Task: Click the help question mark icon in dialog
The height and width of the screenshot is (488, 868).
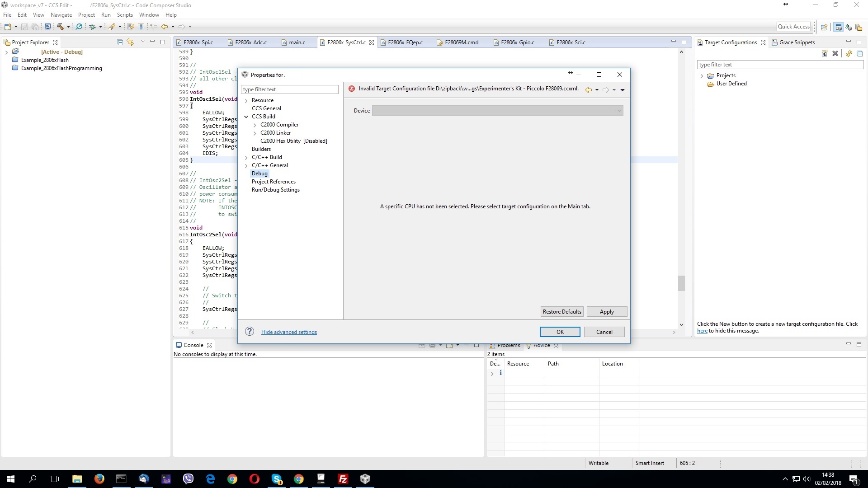Action: pos(250,332)
